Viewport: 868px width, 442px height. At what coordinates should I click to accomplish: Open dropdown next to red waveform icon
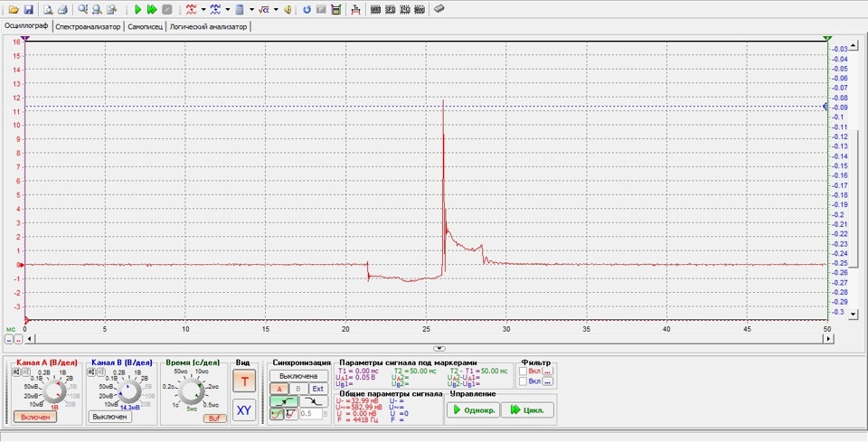point(203,9)
